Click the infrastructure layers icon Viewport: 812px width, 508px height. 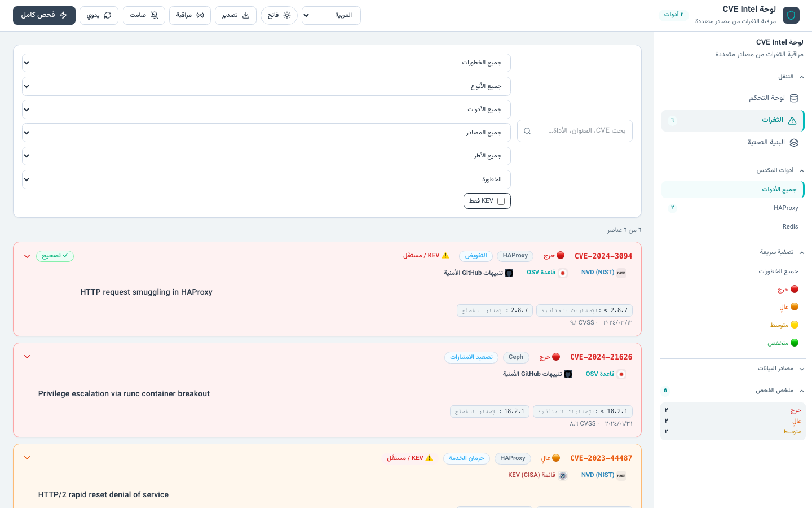point(794,143)
